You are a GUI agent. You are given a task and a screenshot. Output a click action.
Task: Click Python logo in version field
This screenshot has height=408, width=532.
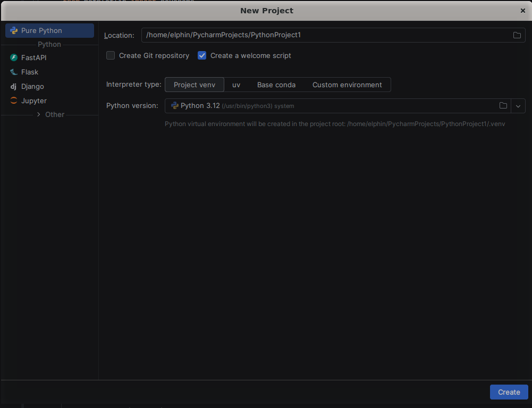click(174, 106)
